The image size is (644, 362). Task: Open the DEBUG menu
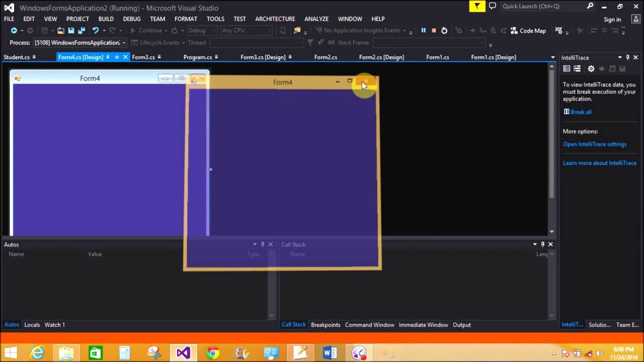pyautogui.click(x=131, y=19)
